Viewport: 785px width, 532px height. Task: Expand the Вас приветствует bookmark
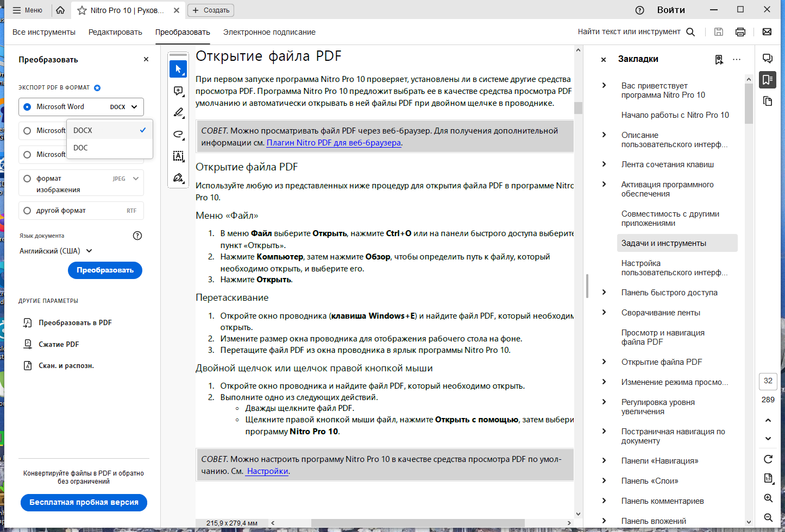[604, 85]
